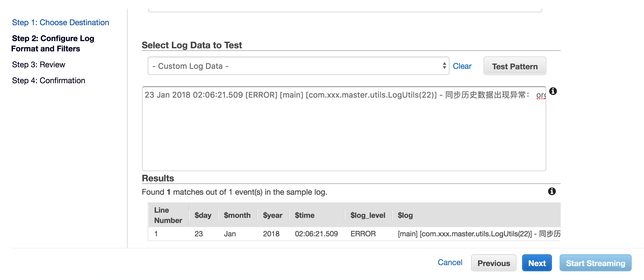Screen dimensions: 644x280
Task: Select Step 3: Review in sidebar
Action: click(x=39, y=65)
